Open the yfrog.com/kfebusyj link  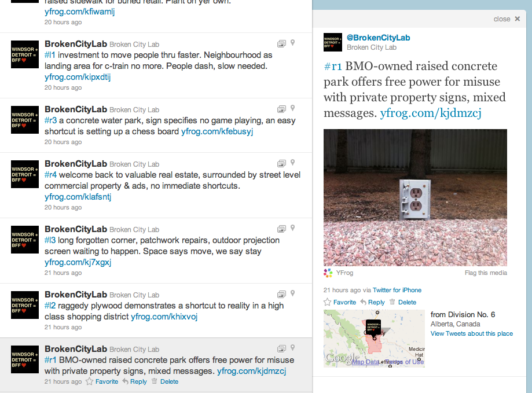coord(217,131)
